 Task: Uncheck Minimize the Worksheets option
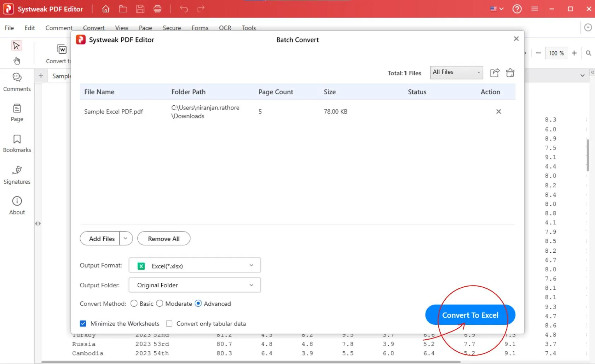83,323
